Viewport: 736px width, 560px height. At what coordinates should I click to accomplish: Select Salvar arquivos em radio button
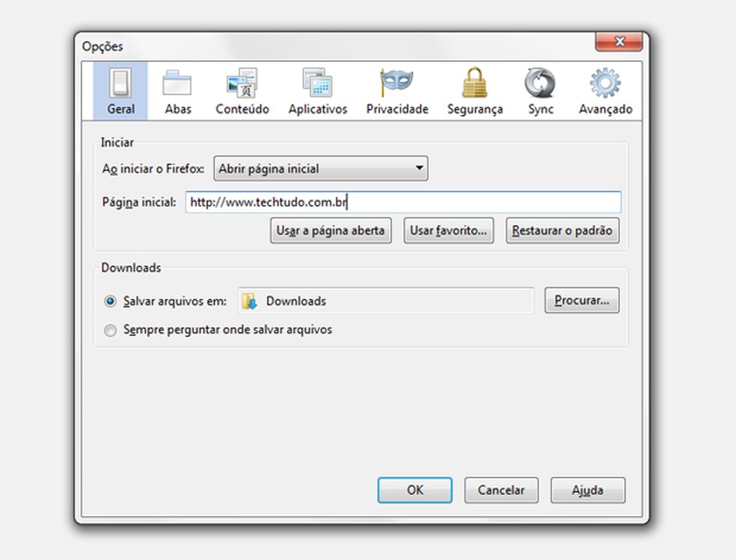[110, 301]
